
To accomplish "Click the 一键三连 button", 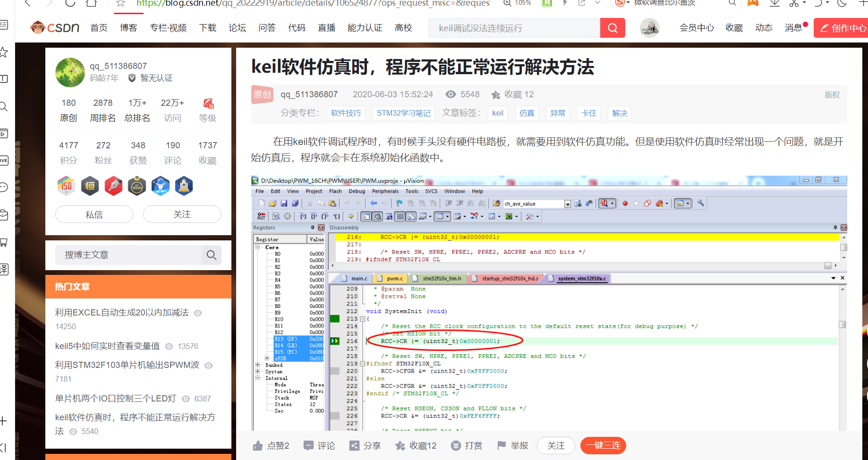I will [x=603, y=445].
